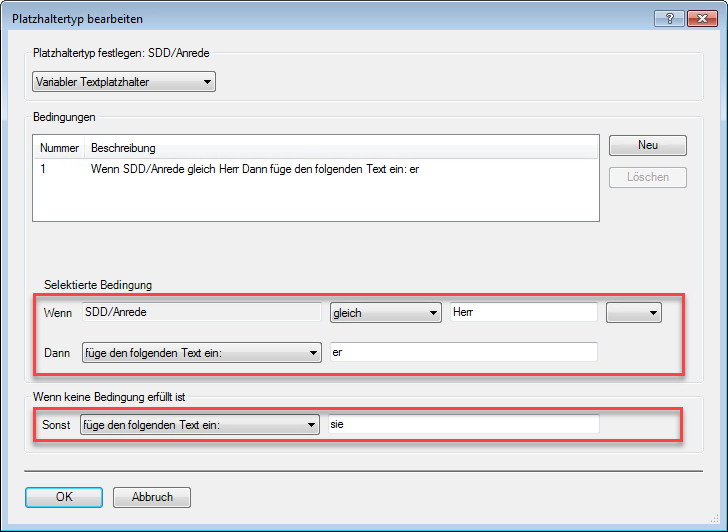Viewport: 728px width, 532px height.
Task: Close the Platzhaltertyp bearbeiten dialog
Action: [700, 19]
